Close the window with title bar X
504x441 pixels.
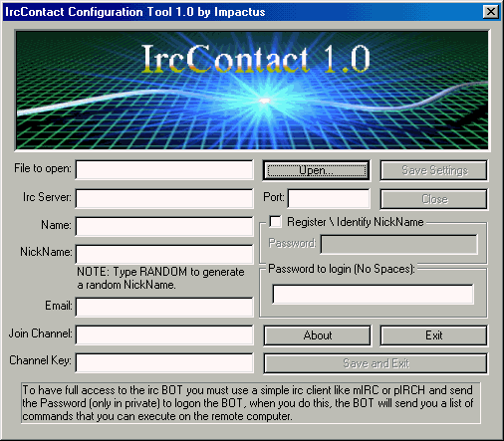[x=491, y=12]
